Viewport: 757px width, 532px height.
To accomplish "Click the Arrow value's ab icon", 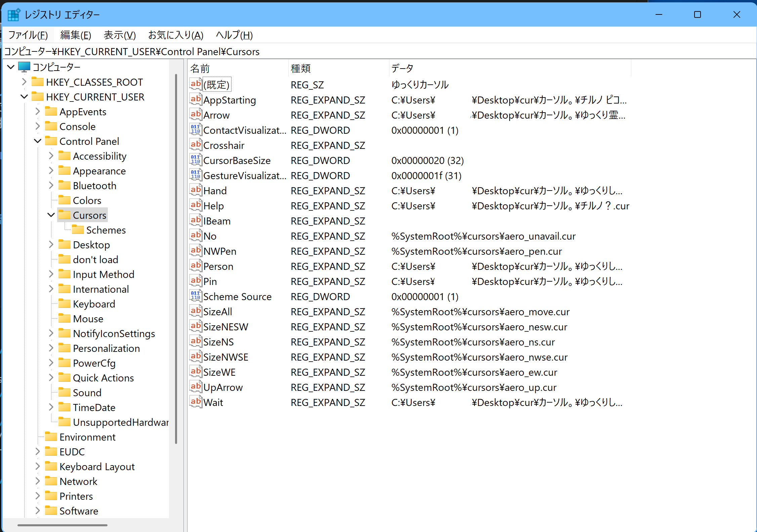I will point(196,114).
